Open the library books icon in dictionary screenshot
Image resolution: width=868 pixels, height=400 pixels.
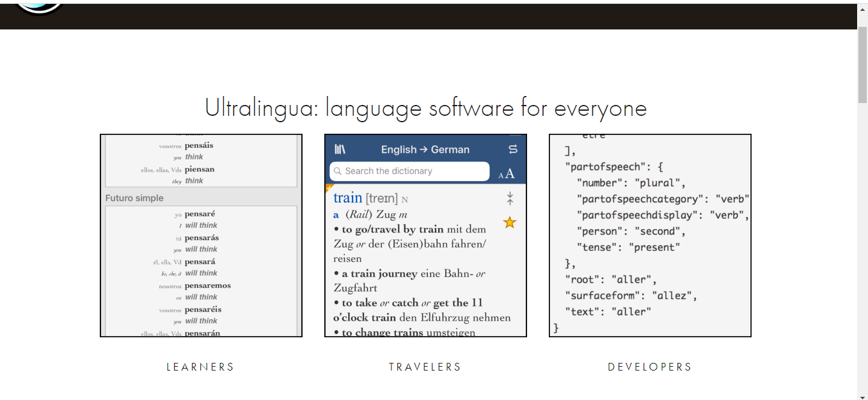coord(340,149)
